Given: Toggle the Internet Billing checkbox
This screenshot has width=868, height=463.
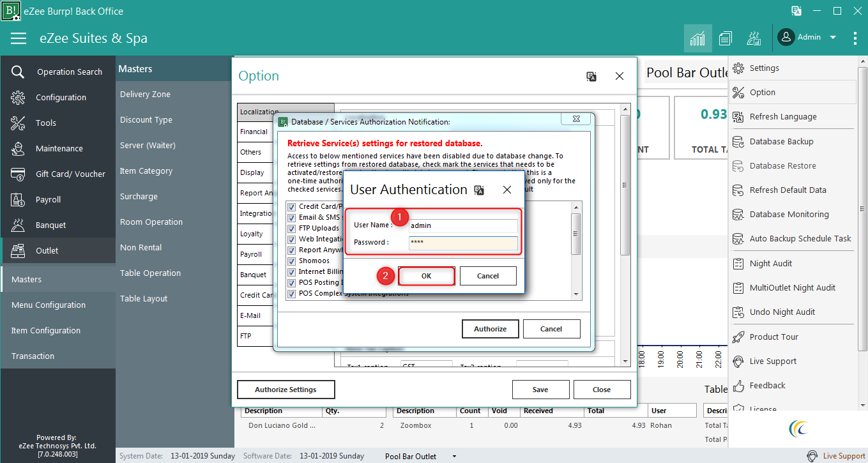Looking at the screenshot, I should point(292,271).
